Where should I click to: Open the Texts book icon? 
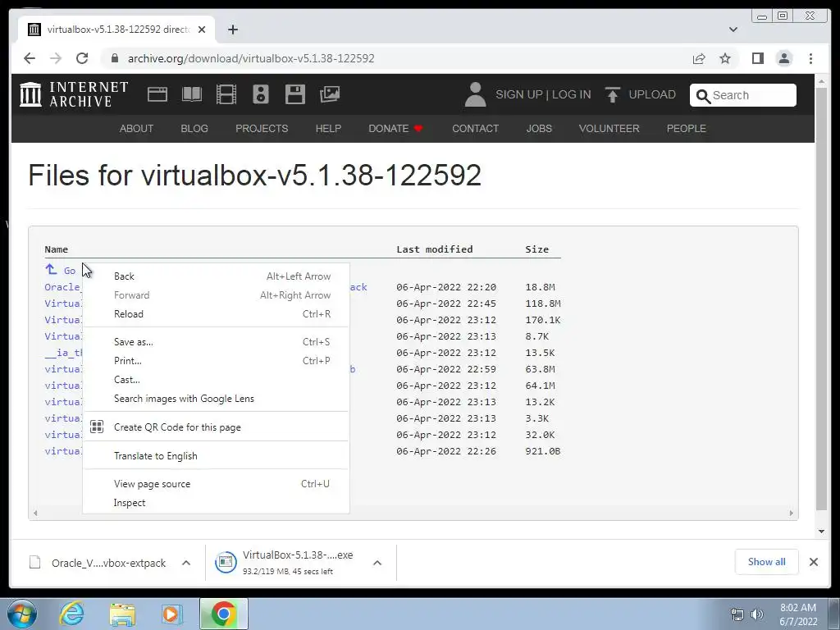click(x=192, y=94)
